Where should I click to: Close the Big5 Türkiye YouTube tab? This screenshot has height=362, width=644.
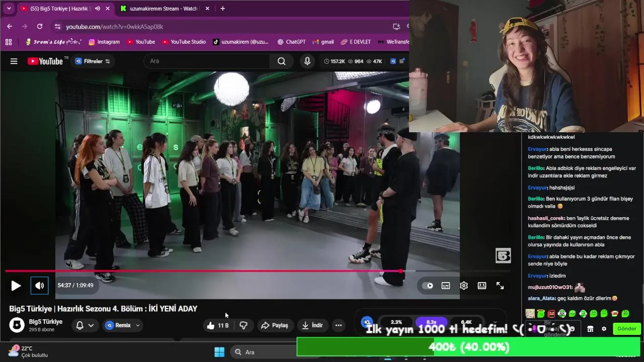[x=107, y=9]
